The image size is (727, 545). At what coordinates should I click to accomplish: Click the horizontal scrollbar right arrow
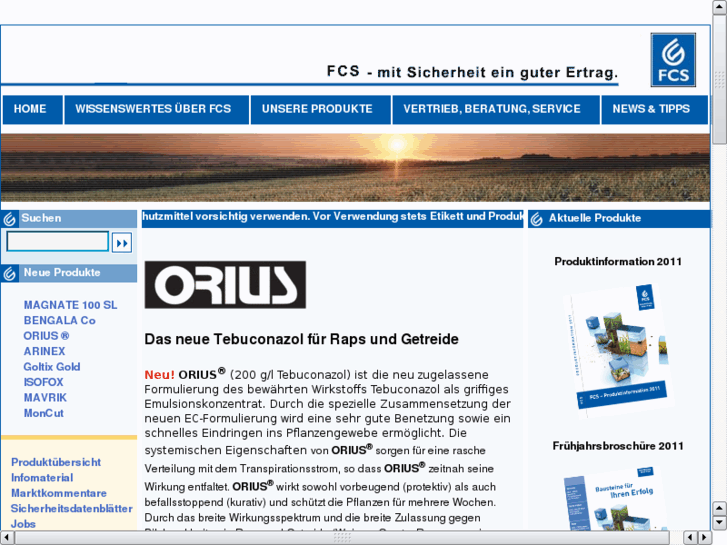click(704, 538)
